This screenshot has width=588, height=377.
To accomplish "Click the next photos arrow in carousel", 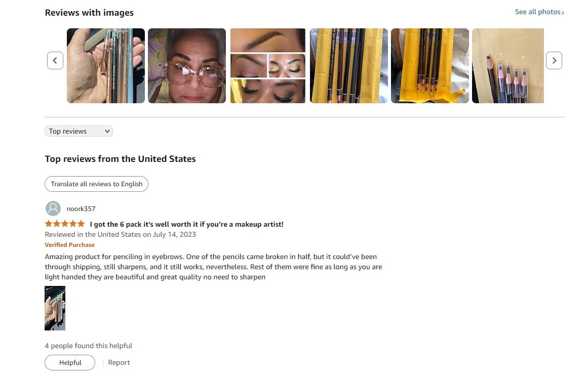I will [x=554, y=60].
